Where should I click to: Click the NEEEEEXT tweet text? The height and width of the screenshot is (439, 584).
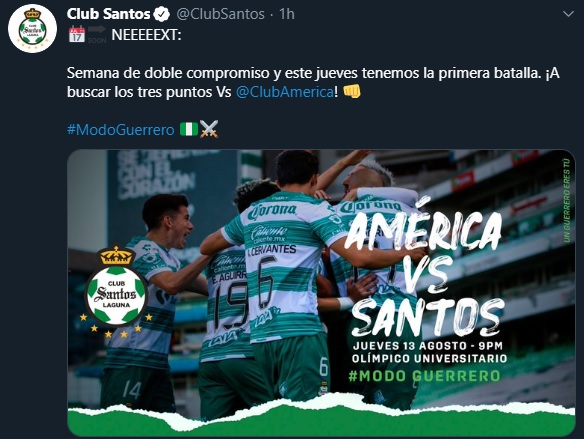click(146, 35)
